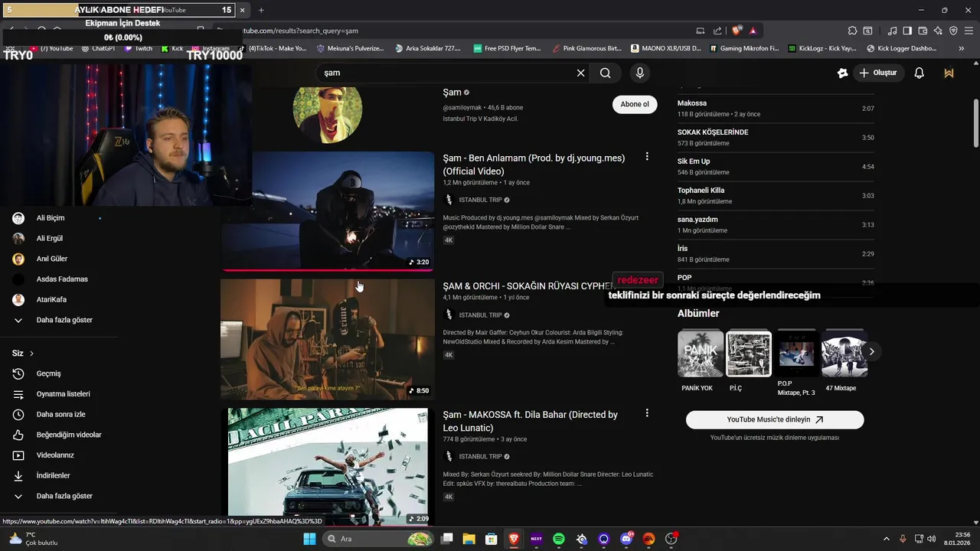980x551 pixels.
Task: Open File Explorer from the taskbar
Action: click(x=469, y=539)
